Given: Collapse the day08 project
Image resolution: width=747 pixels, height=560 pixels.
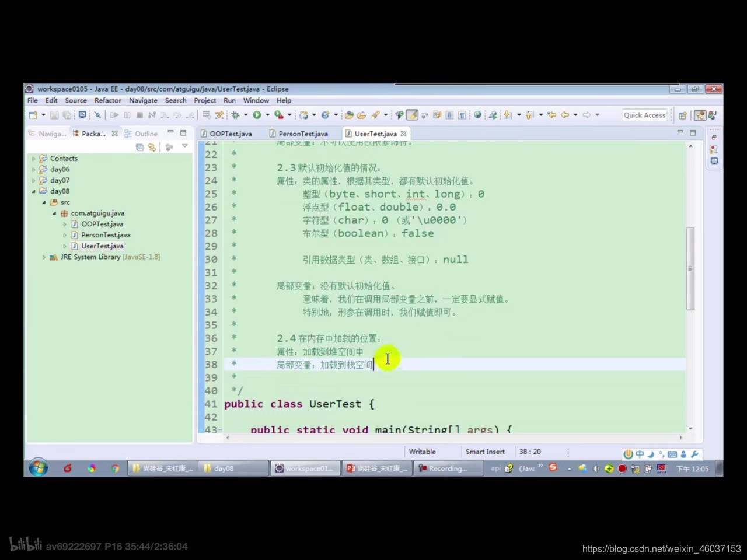Looking at the screenshot, I should 33,191.
